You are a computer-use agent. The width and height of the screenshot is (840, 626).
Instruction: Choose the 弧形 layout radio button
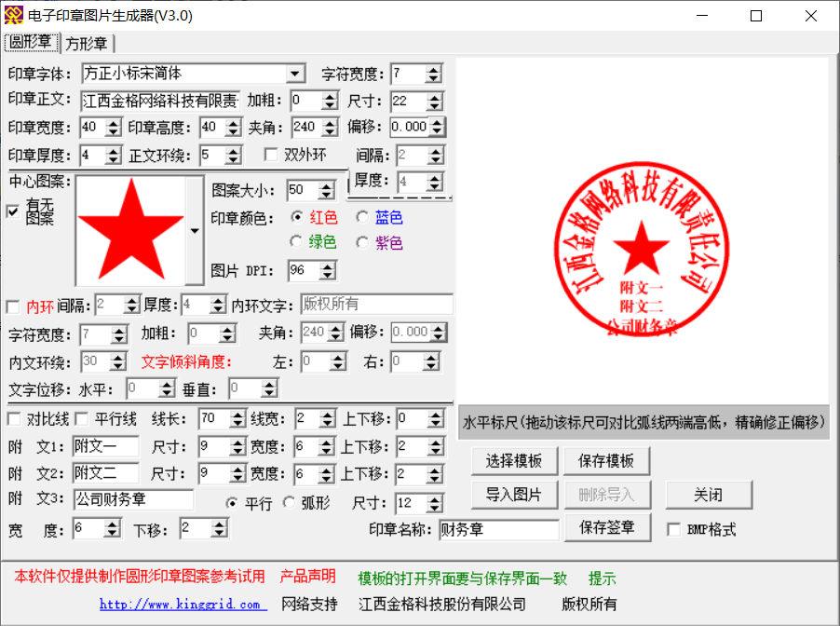pos(290,503)
